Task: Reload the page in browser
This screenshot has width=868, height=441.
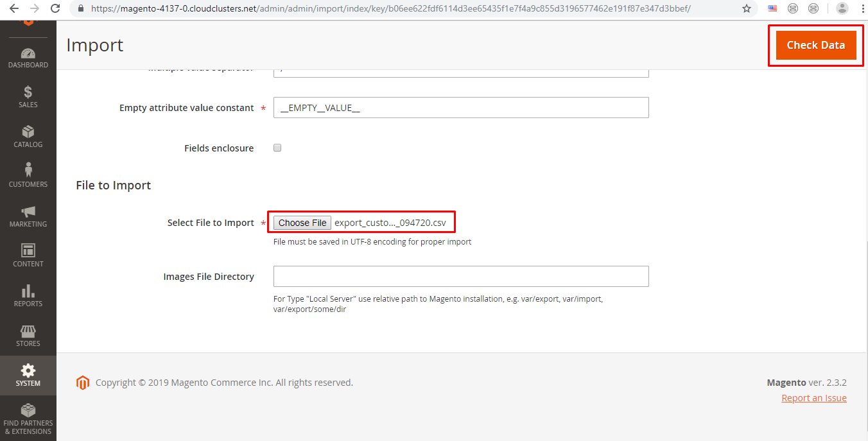Action: 55,9
